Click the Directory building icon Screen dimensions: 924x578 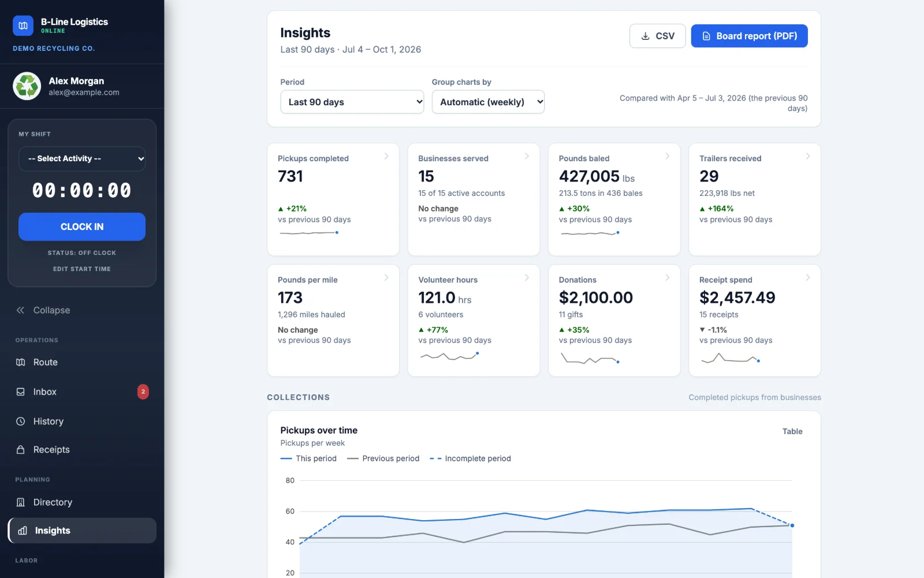[x=21, y=502]
